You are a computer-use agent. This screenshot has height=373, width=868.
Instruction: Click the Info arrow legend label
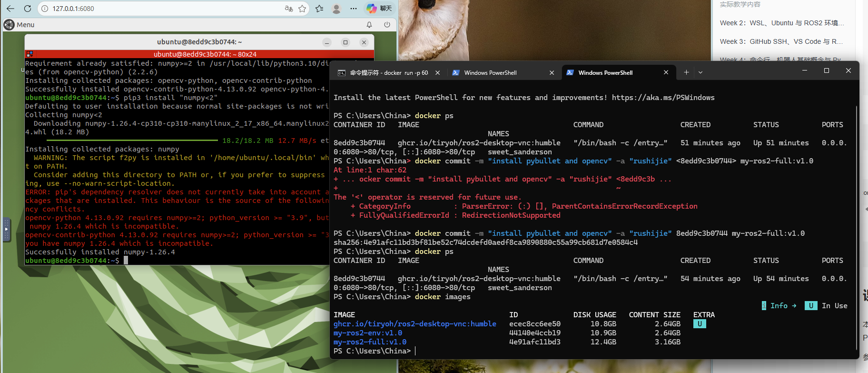point(779,306)
